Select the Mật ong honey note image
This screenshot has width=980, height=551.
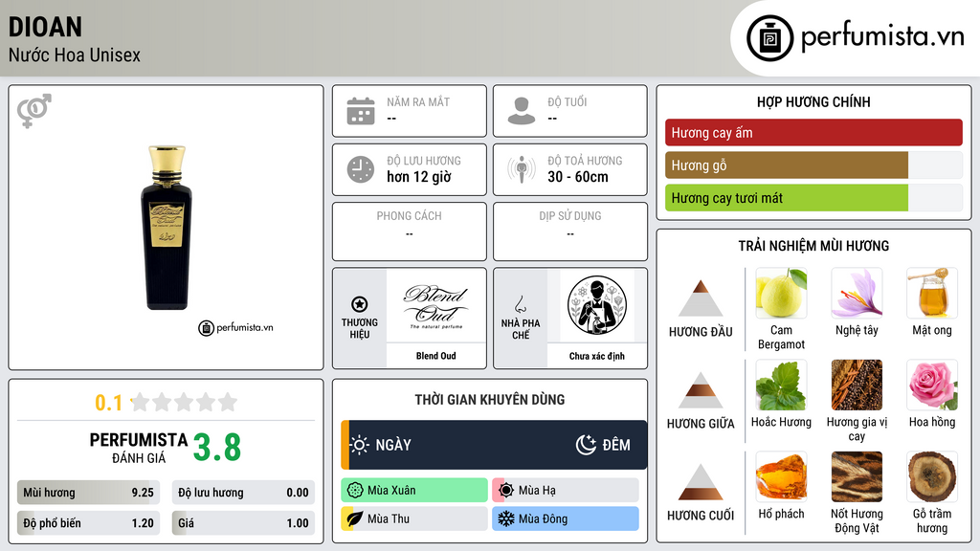tap(932, 293)
